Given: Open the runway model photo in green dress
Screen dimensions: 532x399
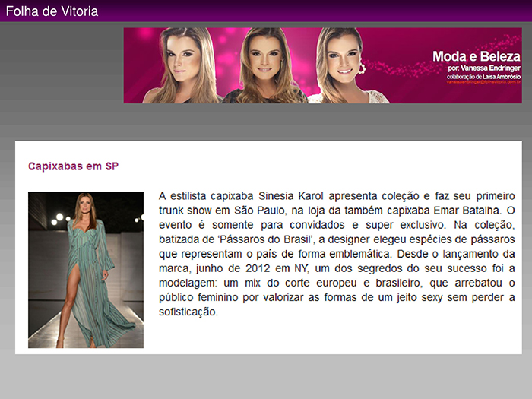Looking at the screenshot, I should (86, 270).
